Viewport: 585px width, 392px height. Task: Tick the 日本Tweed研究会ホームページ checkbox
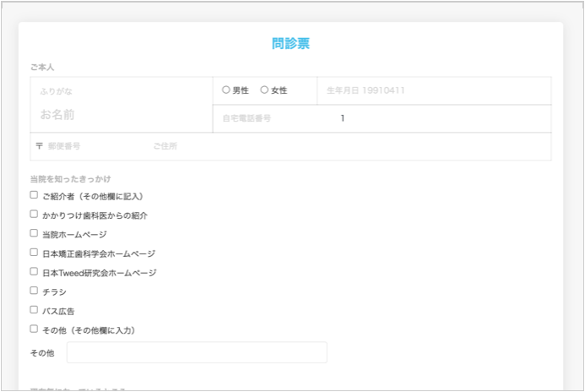pyautogui.click(x=34, y=272)
